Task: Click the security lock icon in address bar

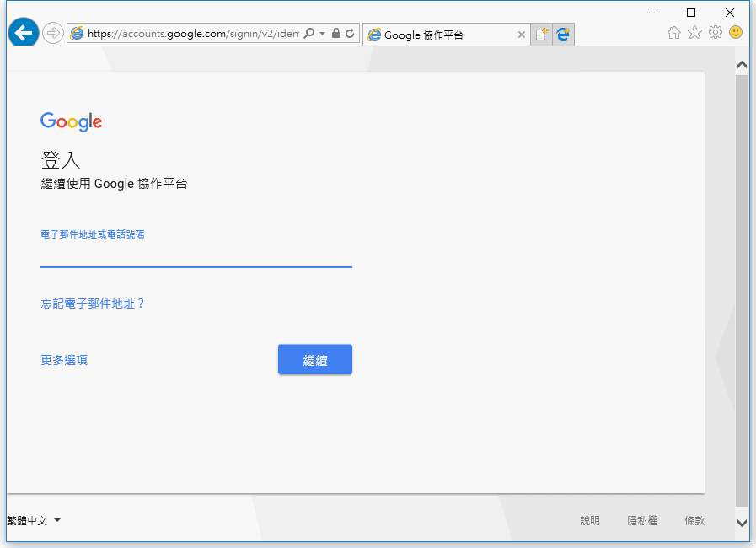Action: 336,33
